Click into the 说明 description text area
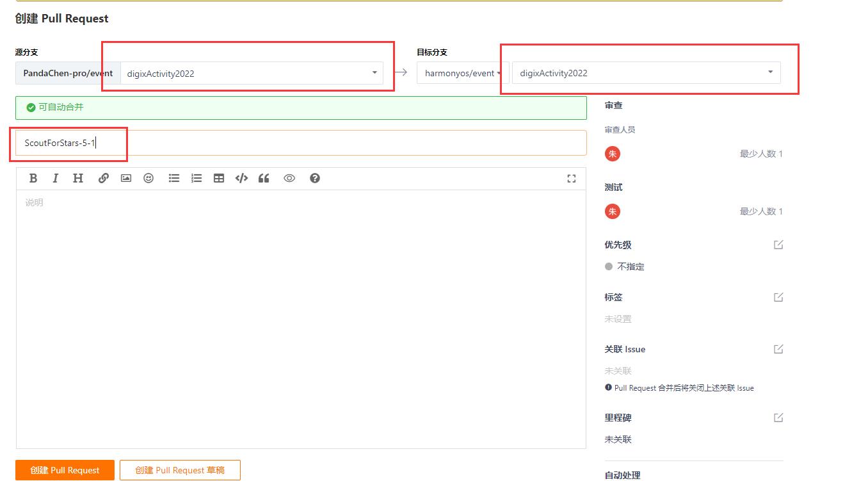Viewport: 868px width, 481px height. tap(301, 319)
